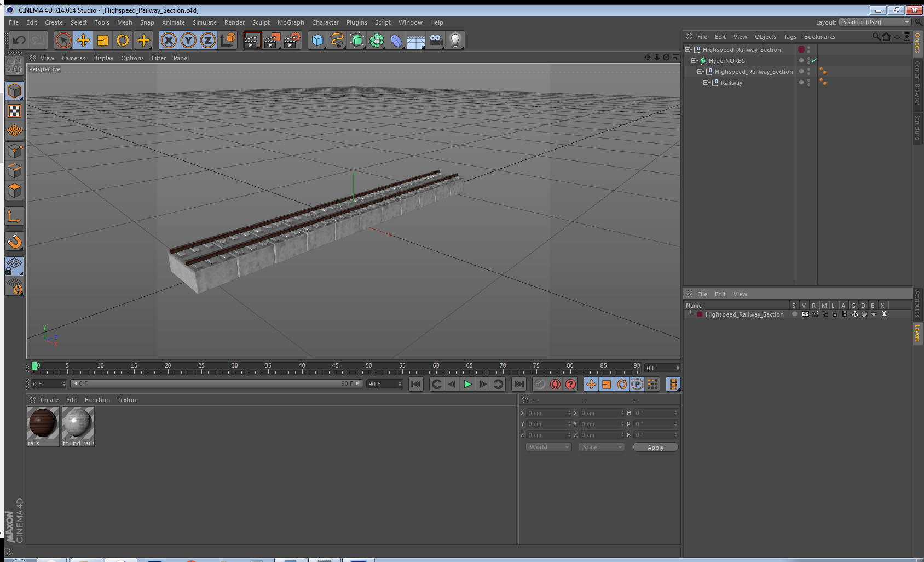Record active objects keyframe

click(540, 384)
